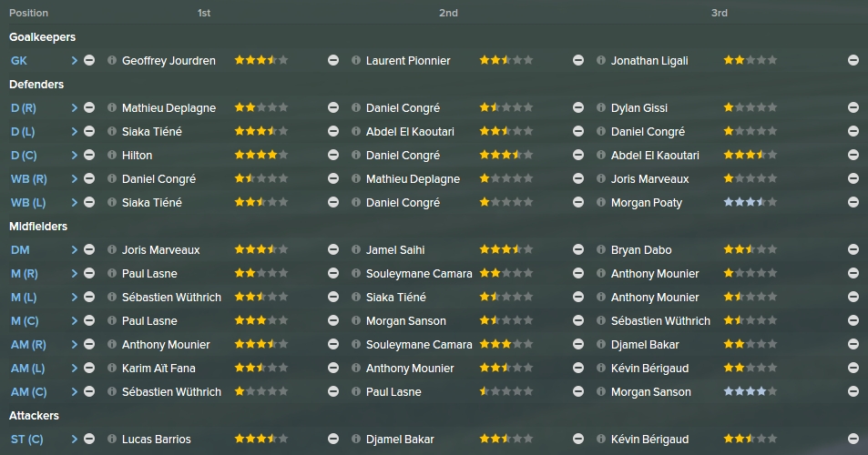Click info icon next to Jamel Saihi

coord(356,249)
